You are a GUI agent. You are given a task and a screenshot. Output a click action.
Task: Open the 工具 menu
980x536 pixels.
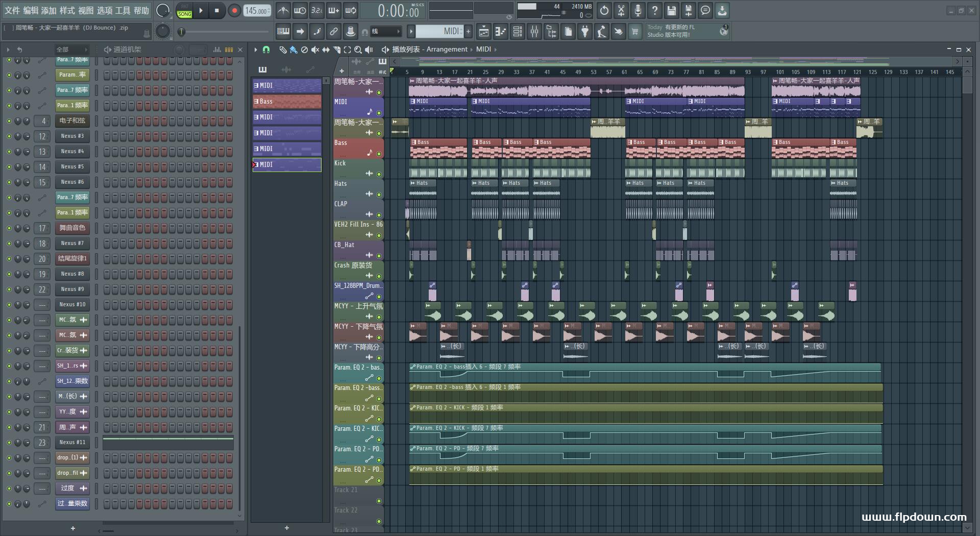pos(123,10)
